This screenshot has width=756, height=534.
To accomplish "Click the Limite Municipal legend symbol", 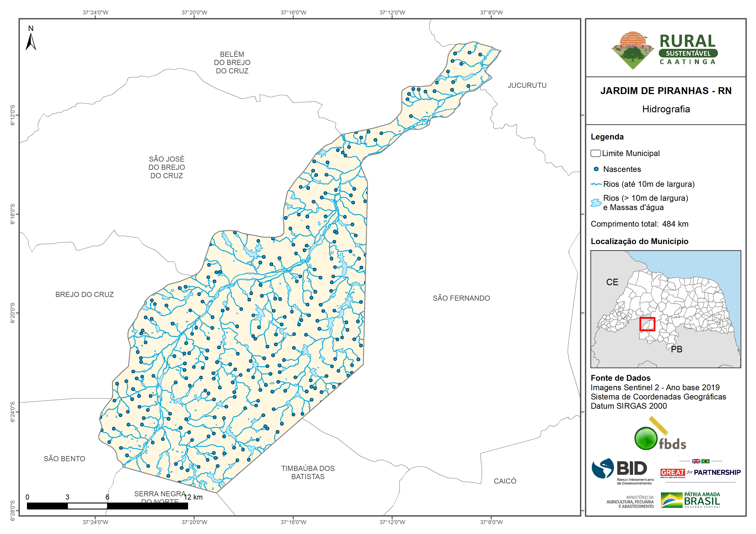I will click(595, 153).
